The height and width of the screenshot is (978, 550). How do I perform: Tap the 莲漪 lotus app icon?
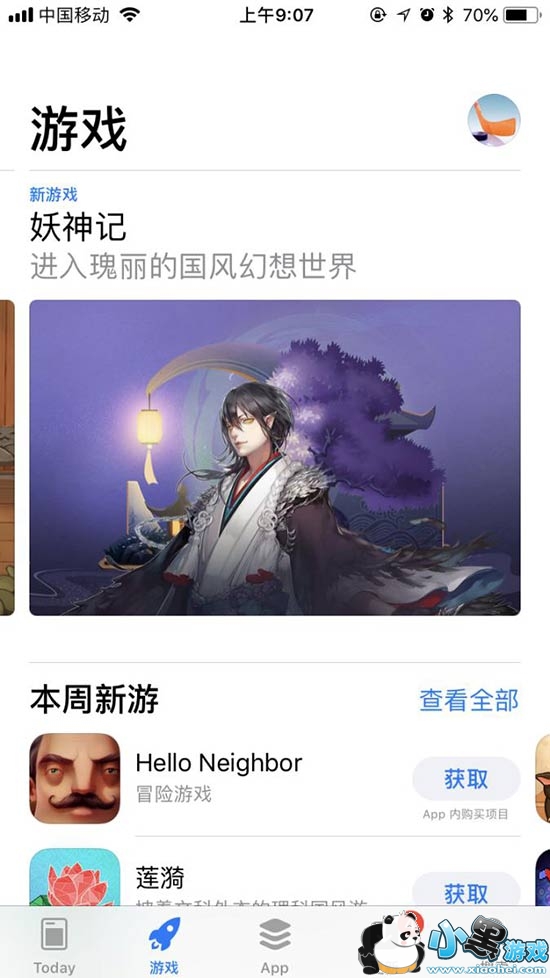coord(75,877)
